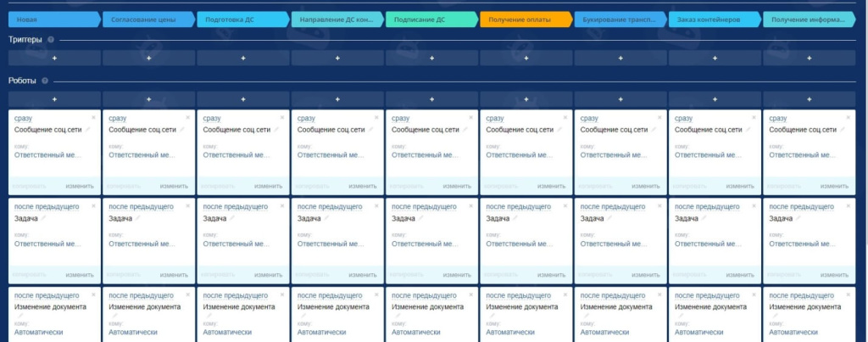868x342 pixels.
Task: Click help icon next to Триггеры
Action: (52, 40)
